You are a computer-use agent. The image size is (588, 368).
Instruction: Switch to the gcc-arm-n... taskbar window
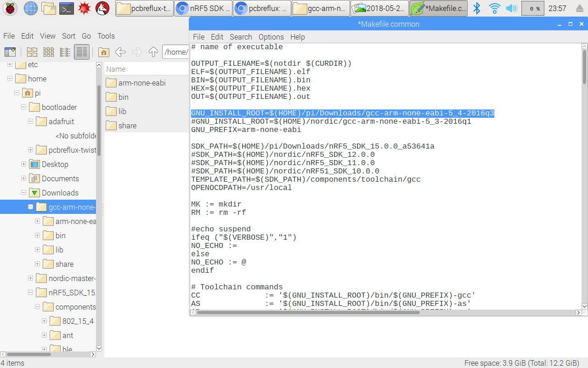tap(321, 8)
